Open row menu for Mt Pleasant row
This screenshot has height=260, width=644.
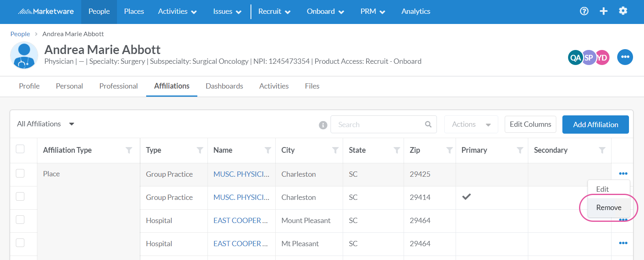[623, 243]
